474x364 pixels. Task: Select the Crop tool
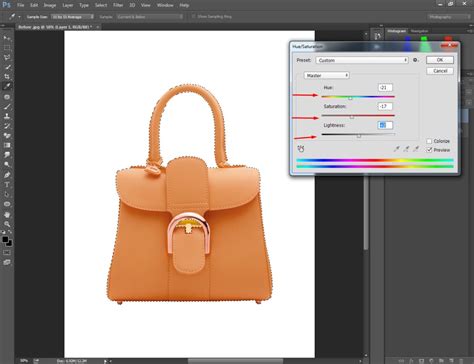coord(7,77)
